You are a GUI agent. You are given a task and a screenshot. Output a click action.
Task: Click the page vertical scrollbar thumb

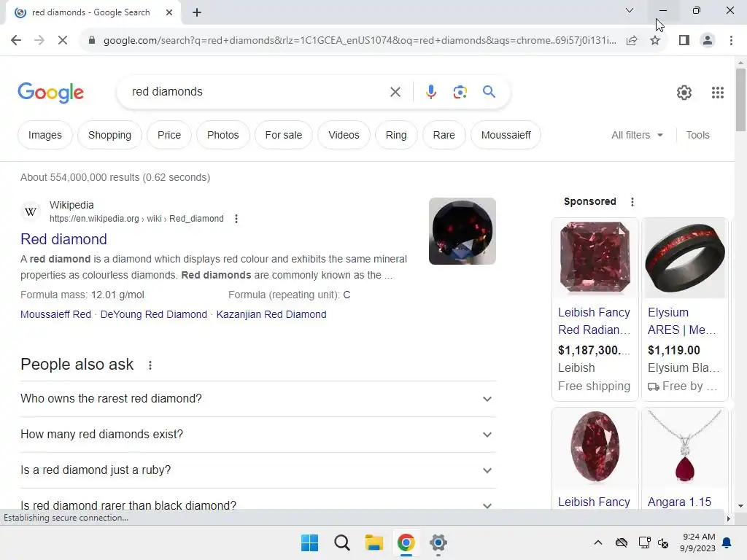pos(740,99)
